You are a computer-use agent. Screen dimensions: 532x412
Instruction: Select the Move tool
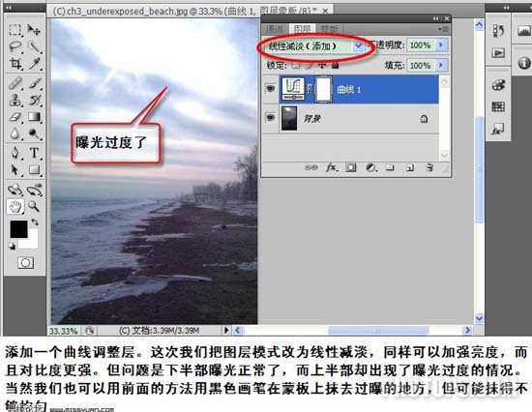pyautogui.click(x=34, y=30)
